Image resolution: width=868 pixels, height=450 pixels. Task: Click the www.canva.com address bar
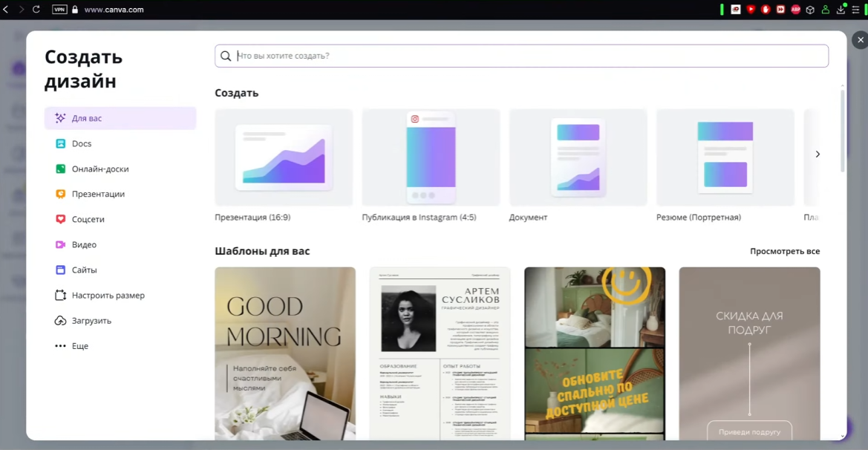[x=114, y=10]
